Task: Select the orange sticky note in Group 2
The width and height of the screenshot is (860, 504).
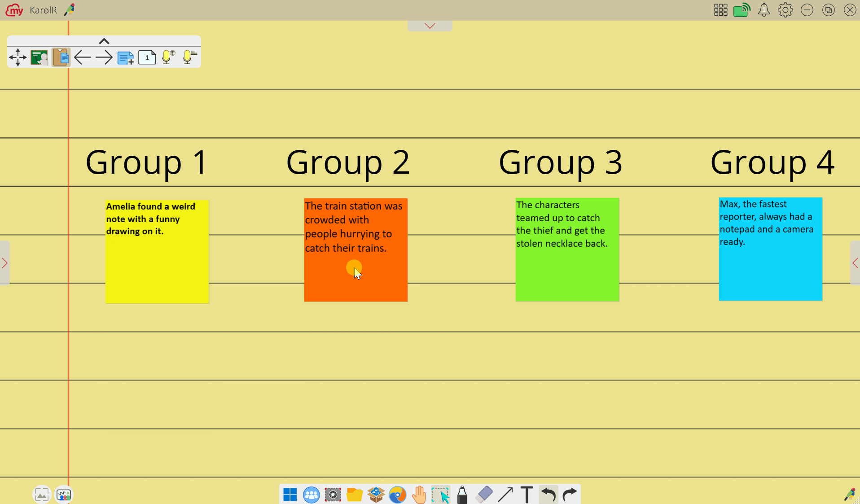Action: [x=355, y=250]
